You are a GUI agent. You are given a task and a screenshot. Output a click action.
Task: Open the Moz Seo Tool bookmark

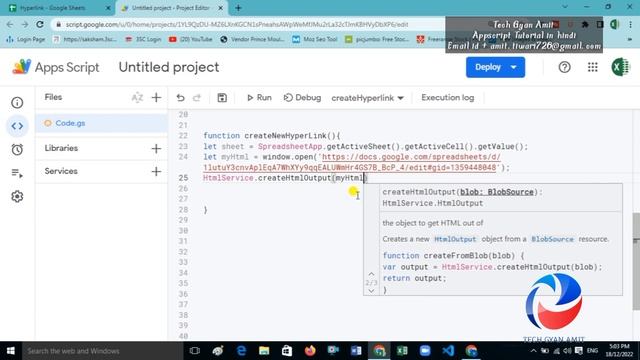click(315, 39)
